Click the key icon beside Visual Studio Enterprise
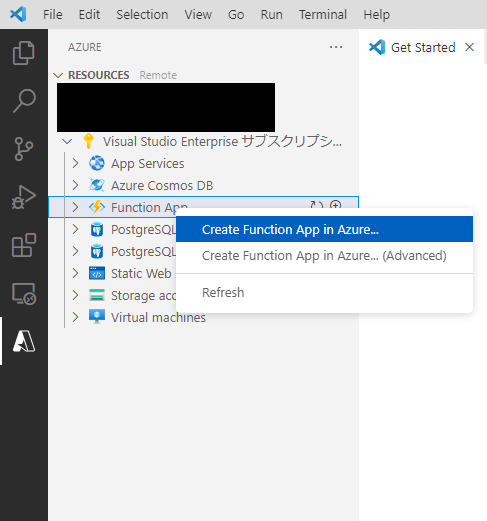 [88, 141]
